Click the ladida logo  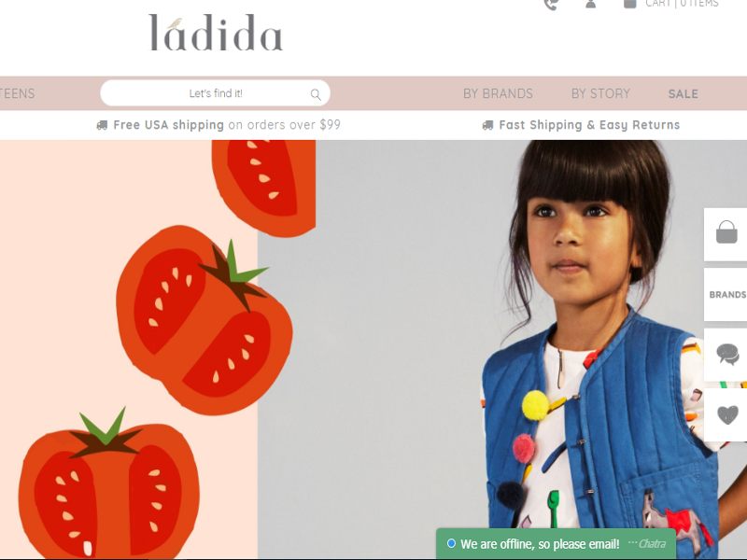click(216, 33)
